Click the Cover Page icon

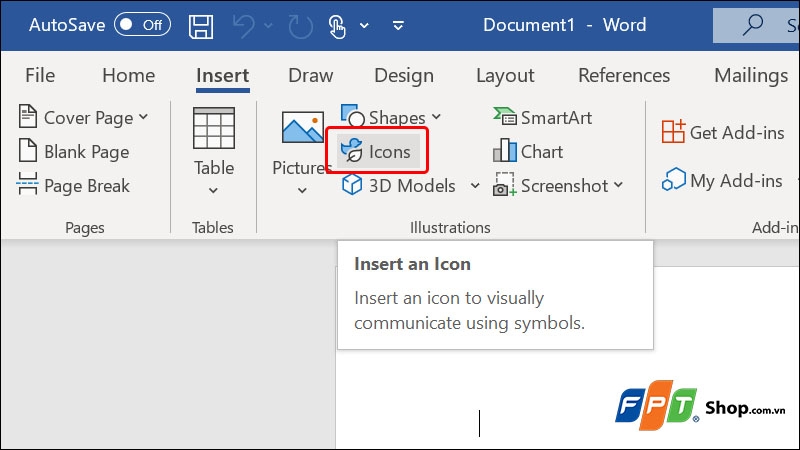[x=28, y=116]
